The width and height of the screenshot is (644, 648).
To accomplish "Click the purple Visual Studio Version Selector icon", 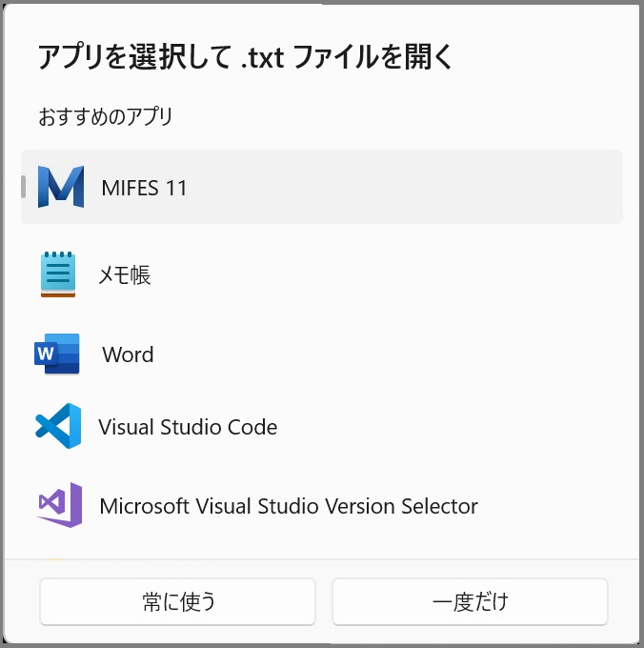I will (x=59, y=505).
